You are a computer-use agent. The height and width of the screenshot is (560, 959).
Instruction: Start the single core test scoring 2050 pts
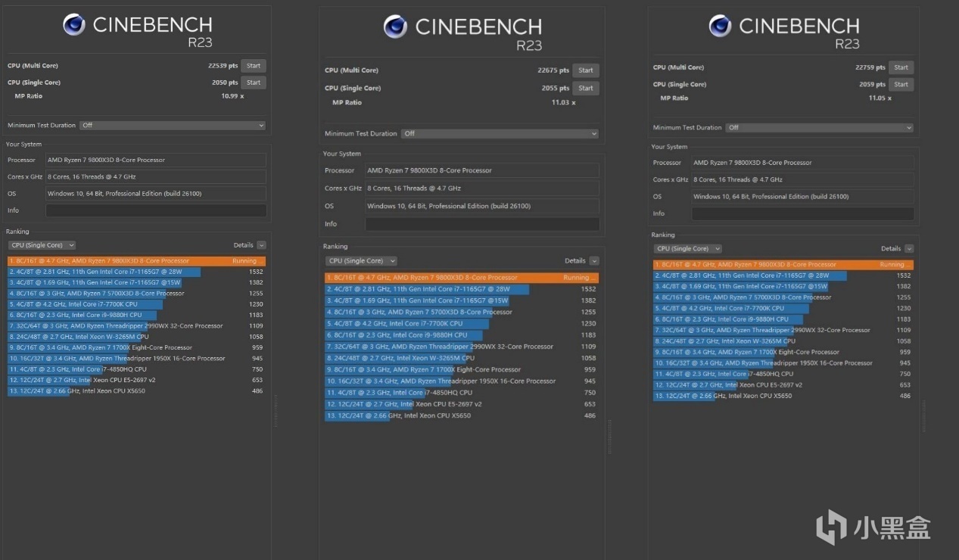tap(254, 82)
